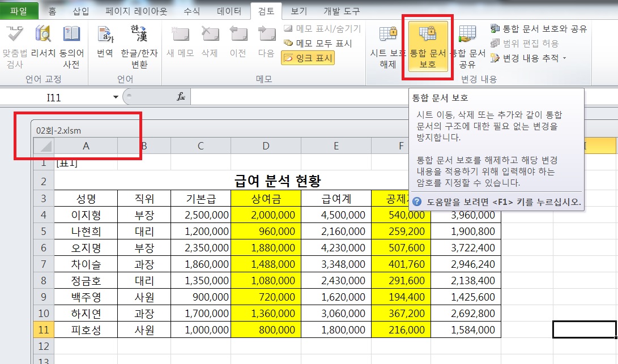Select yellow cell D4 with 2,000,000

tap(266, 215)
